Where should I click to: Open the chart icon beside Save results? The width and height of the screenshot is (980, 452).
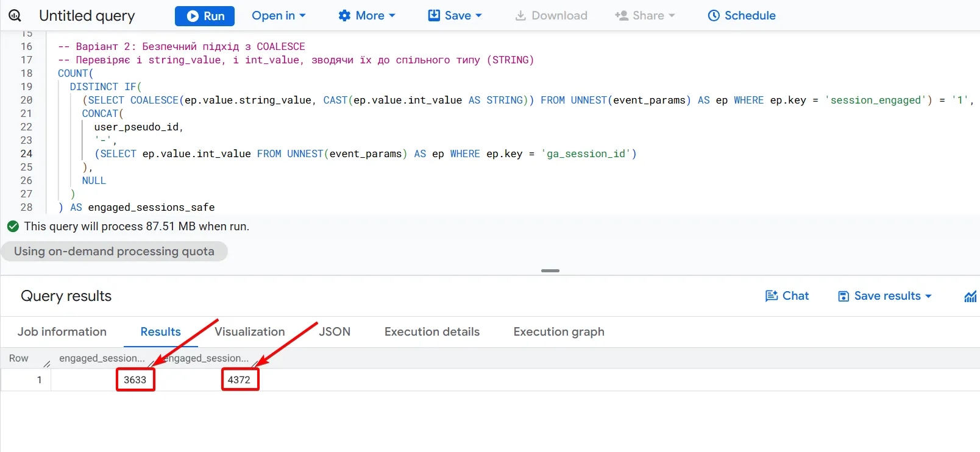(x=970, y=297)
